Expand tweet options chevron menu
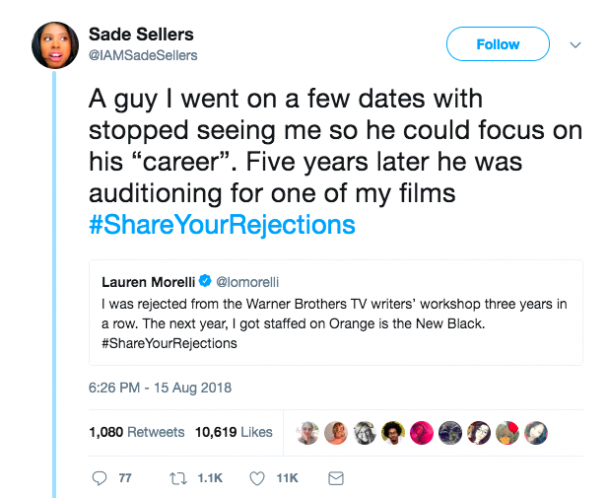The height and width of the screenshot is (498, 608). 575,45
